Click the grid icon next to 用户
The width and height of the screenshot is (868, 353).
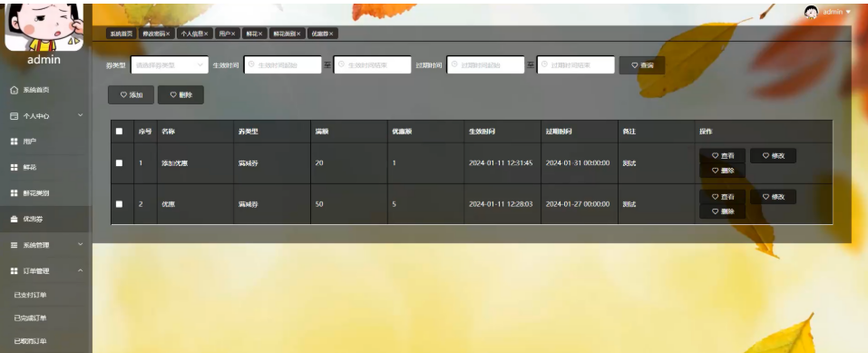[x=15, y=142]
